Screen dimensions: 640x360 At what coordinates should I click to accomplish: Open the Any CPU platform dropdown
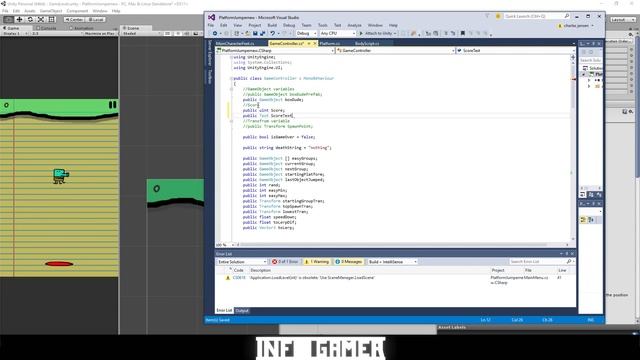click(x=338, y=33)
